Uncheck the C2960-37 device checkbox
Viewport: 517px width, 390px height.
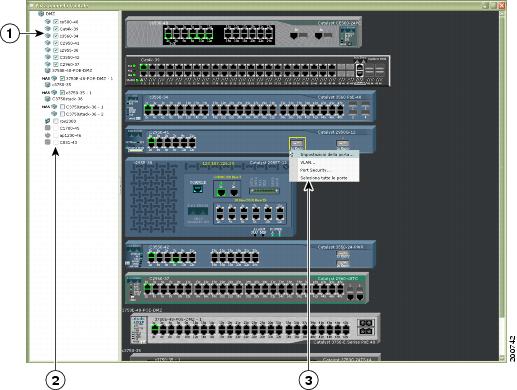(56, 64)
